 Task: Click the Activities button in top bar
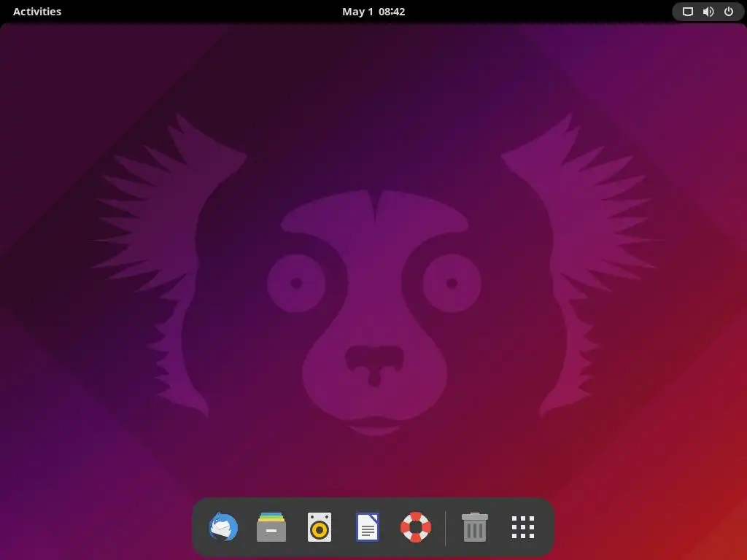(37, 12)
